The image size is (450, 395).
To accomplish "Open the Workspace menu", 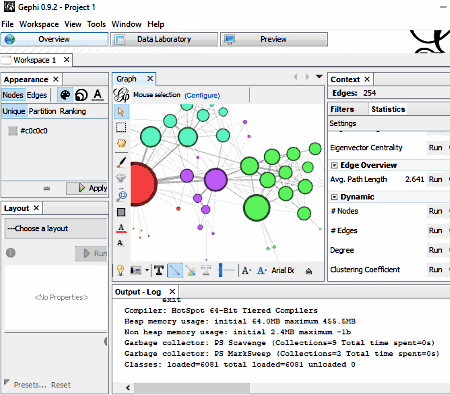I will point(39,24).
